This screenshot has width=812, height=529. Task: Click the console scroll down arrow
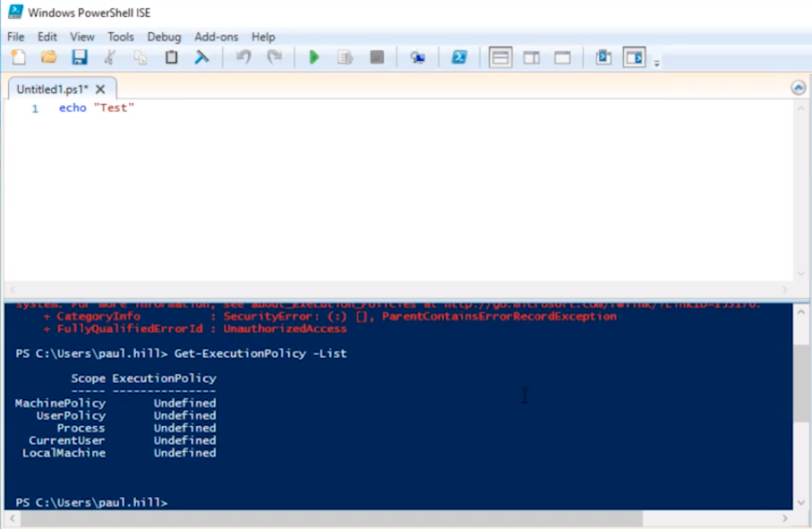(x=801, y=502)
